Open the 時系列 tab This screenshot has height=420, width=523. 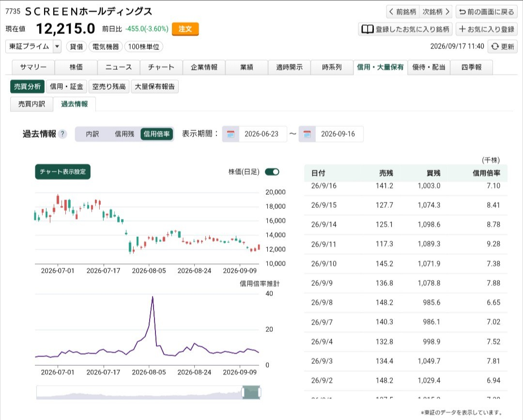pyautogui.click(x=332, y=67)
